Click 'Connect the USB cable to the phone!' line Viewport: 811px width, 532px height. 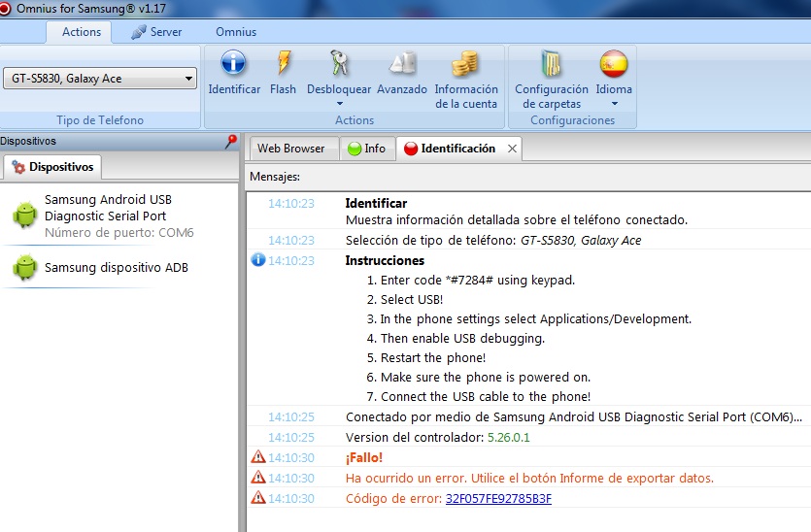(x=479, y=396)
